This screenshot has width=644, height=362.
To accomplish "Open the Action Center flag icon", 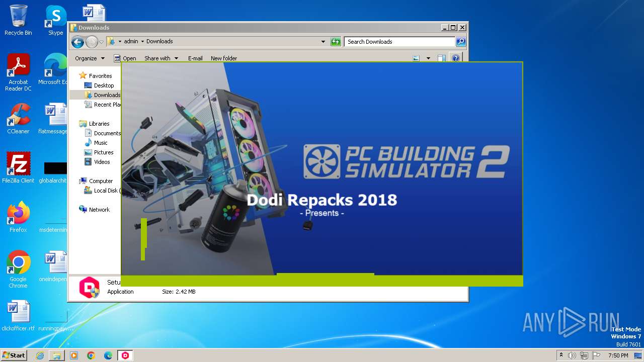I will pos(596,355).
